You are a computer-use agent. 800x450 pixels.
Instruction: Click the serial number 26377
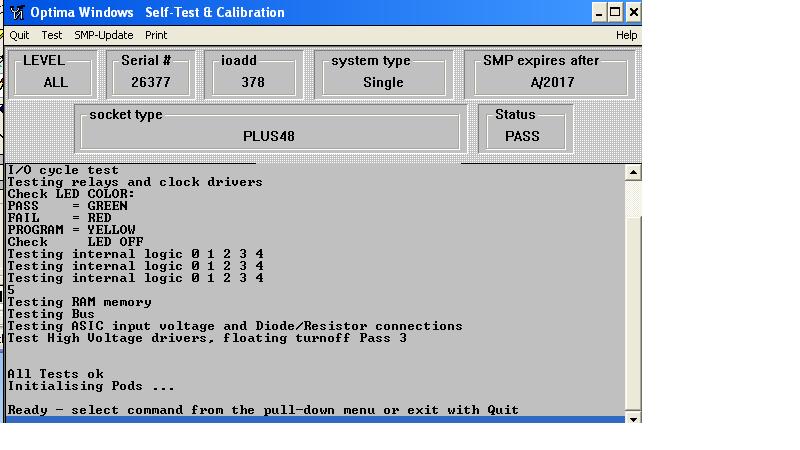[151, 82]
